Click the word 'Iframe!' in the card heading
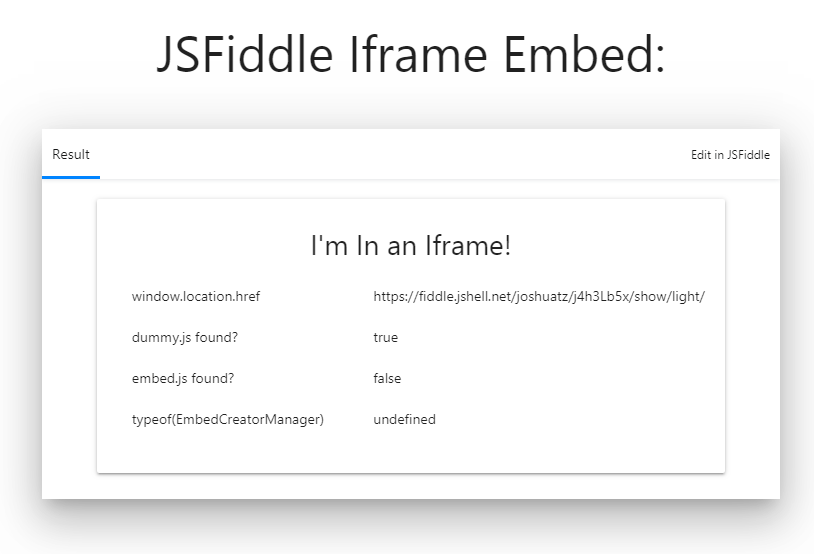 [475, 246]
